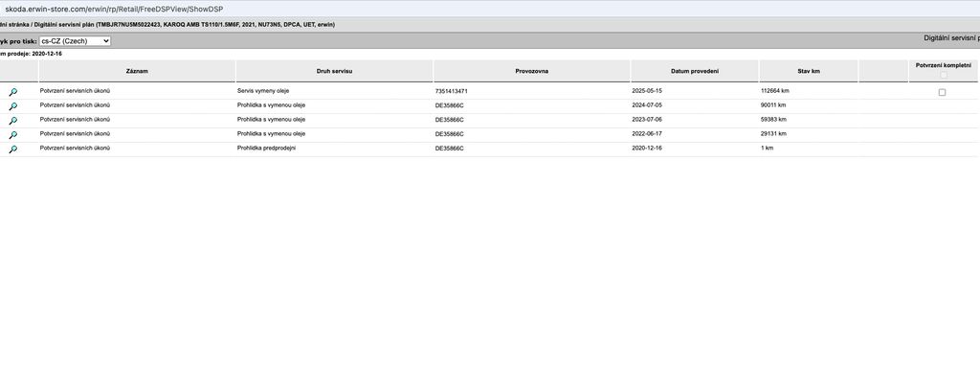Click the 59383 km mileage value
The image size is (980, 368).
coord(773,120)
